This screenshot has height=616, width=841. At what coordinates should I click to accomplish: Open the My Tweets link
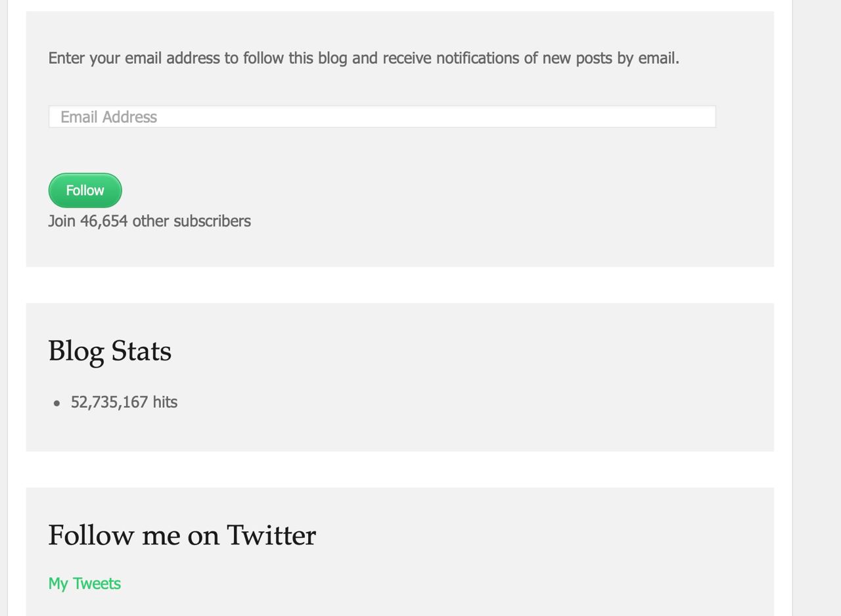pyautogui.click(x=84, y=583)
